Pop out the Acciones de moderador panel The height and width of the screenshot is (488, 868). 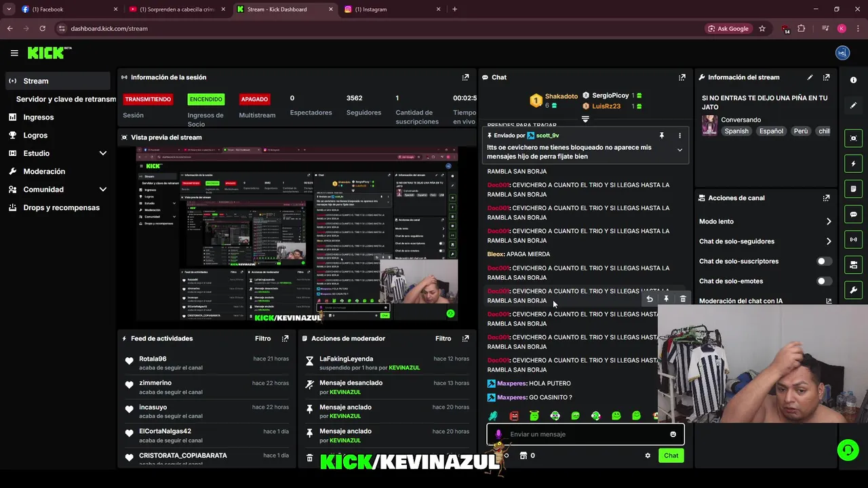point(465,338)
